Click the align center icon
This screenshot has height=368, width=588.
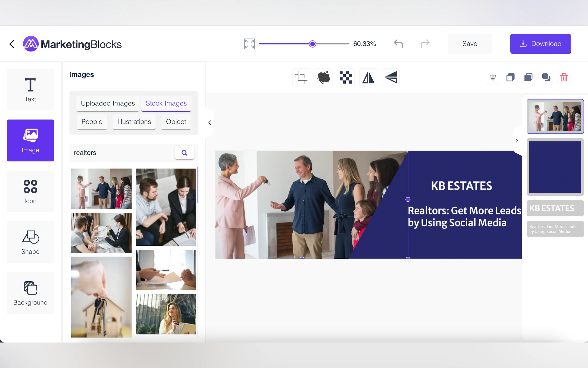492,78
